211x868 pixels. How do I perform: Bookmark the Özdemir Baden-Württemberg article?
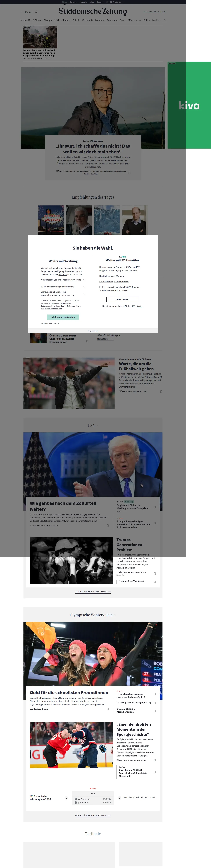[129, 173]
